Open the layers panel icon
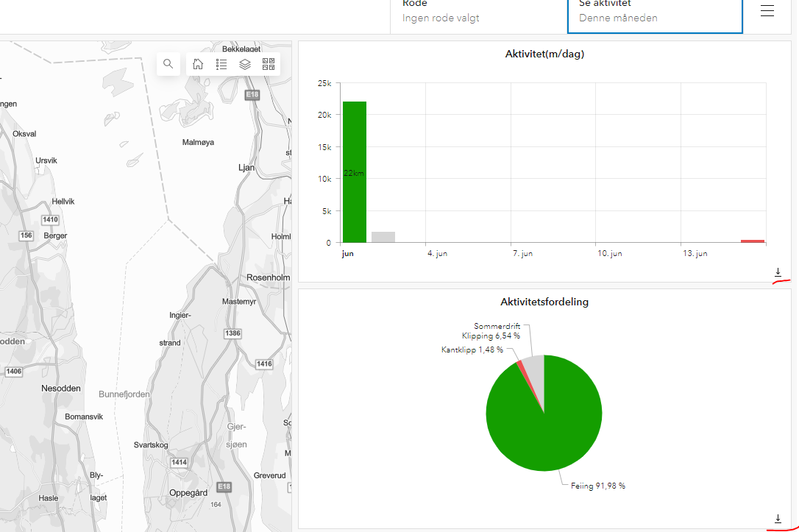 click(x=245, y=64)
